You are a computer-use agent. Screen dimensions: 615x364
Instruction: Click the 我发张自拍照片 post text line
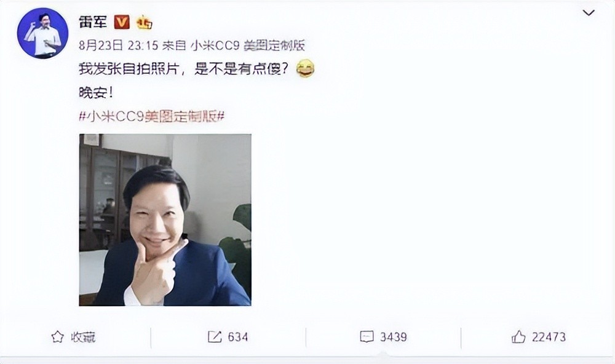[x=184, y=69]
